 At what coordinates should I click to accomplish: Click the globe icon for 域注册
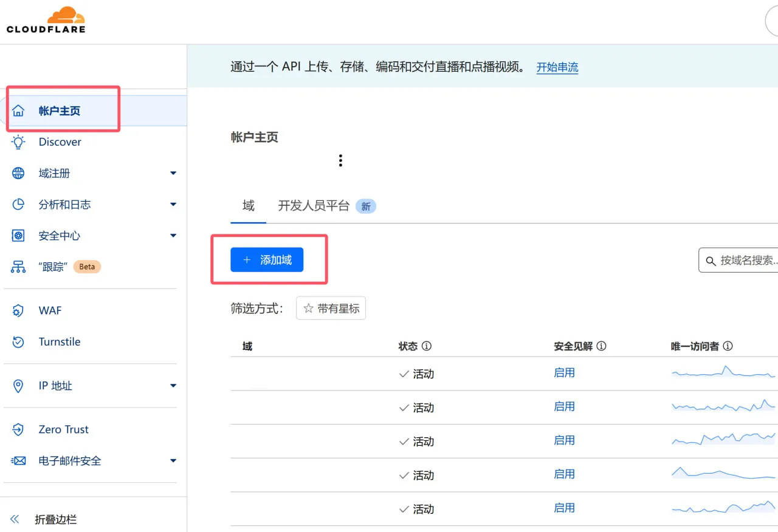coord(18,173)
